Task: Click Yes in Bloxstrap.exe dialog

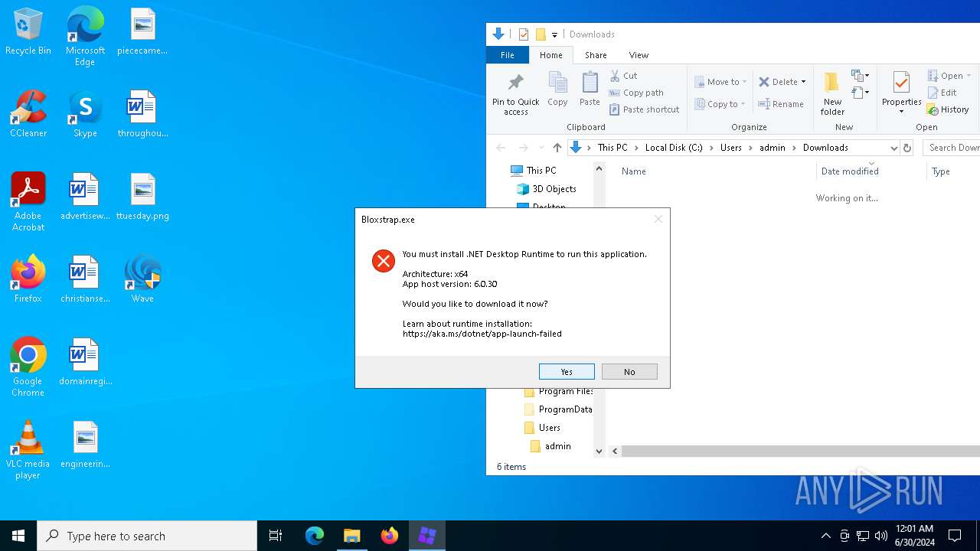Action: pos(567,371)
